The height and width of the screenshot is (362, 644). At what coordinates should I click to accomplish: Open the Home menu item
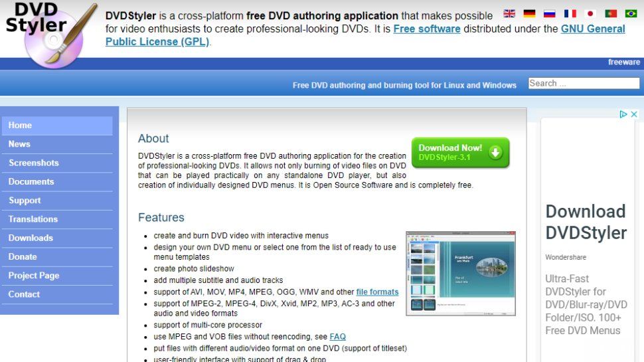tap(57, 126)
